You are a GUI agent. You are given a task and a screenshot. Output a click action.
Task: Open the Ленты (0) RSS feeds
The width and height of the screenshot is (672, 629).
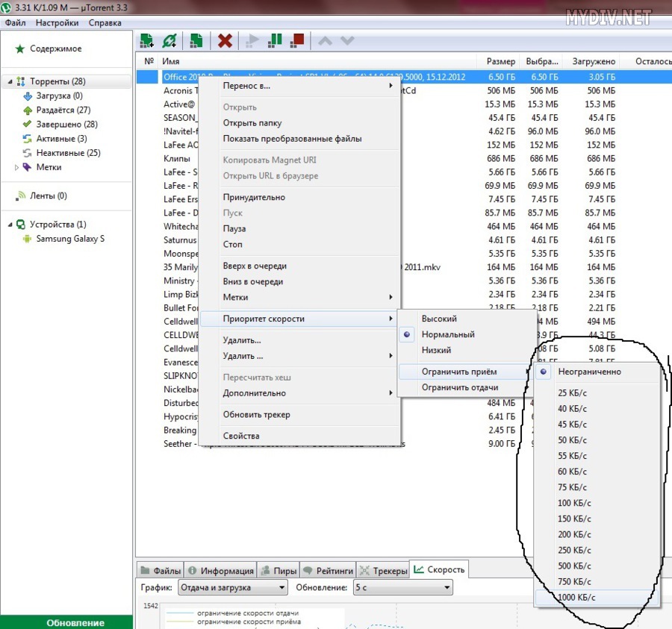click(x=42, y=195)
